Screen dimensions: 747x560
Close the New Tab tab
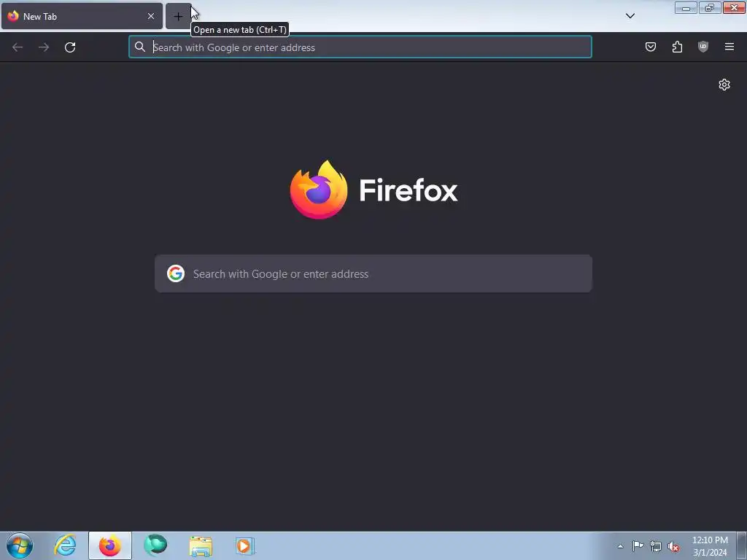pyautogui.click(x=151, y=16)
